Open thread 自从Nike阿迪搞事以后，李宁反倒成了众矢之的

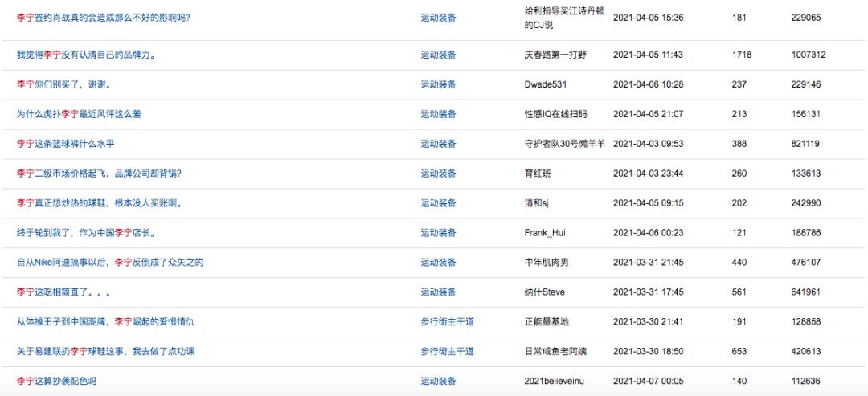point(110,262)
